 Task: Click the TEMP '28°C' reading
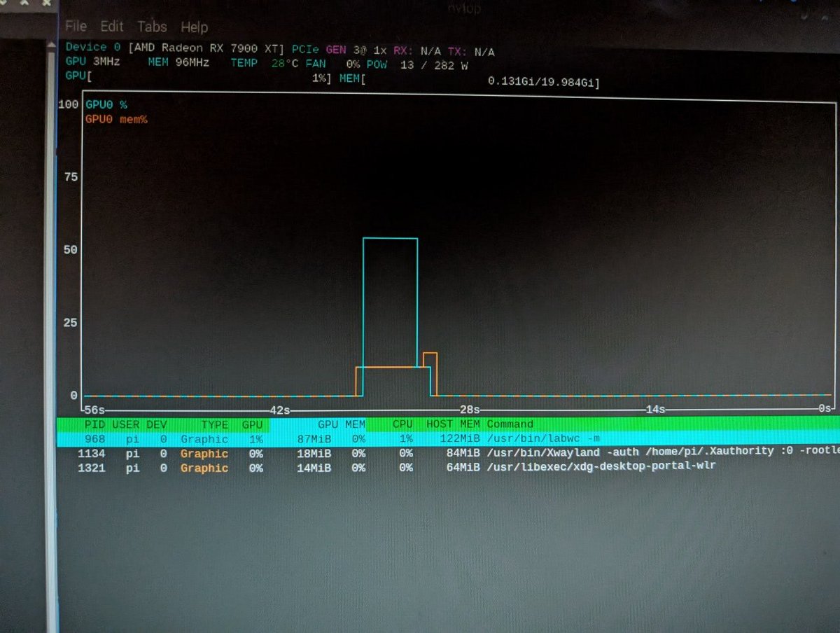pyautogui.click(x=285, y=63)
